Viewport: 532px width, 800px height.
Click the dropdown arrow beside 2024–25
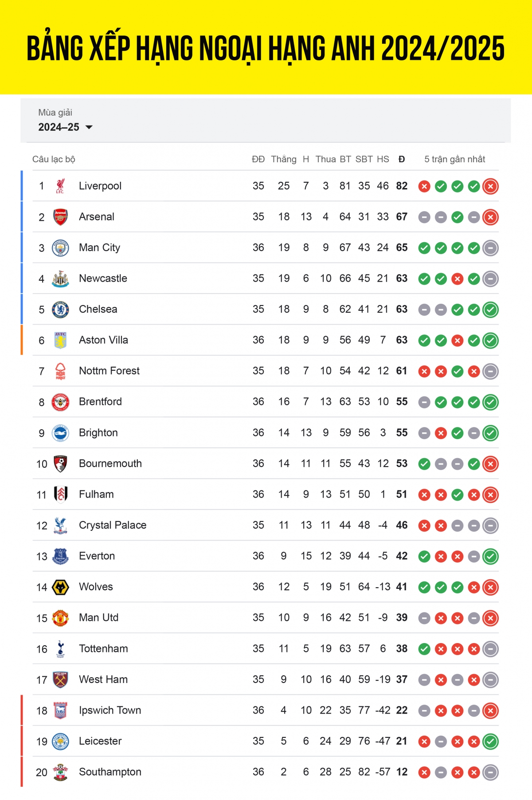89,127
